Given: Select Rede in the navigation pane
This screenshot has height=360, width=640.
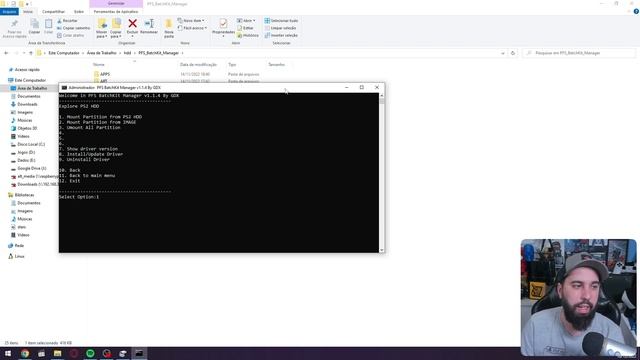Looking at the screenshot, I should [x=19, y=246].
